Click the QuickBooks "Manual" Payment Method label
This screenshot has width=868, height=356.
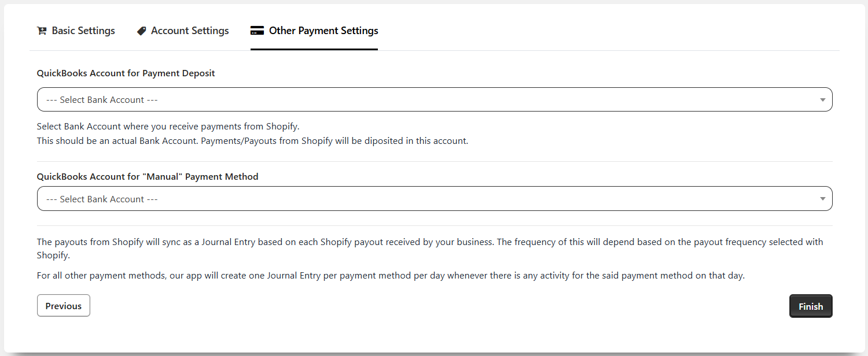tap(148, 177)
